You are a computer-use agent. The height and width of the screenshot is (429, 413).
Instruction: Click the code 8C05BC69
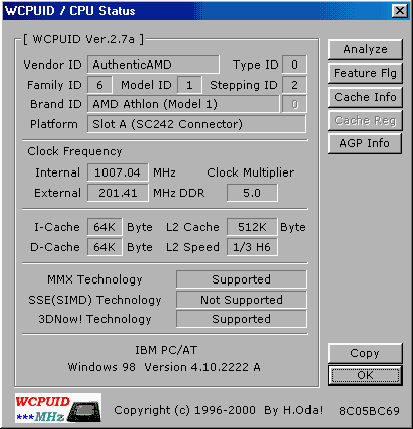369,411
